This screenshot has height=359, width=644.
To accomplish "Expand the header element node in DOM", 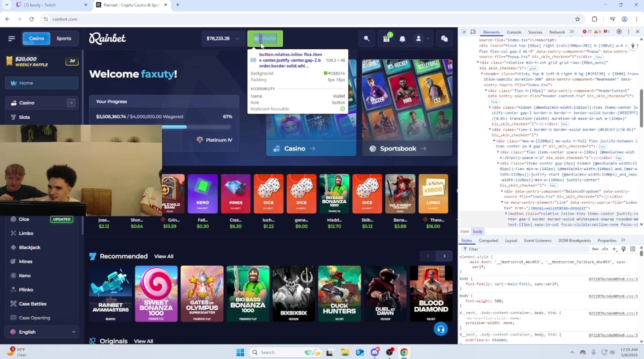I will coord(482,74).
